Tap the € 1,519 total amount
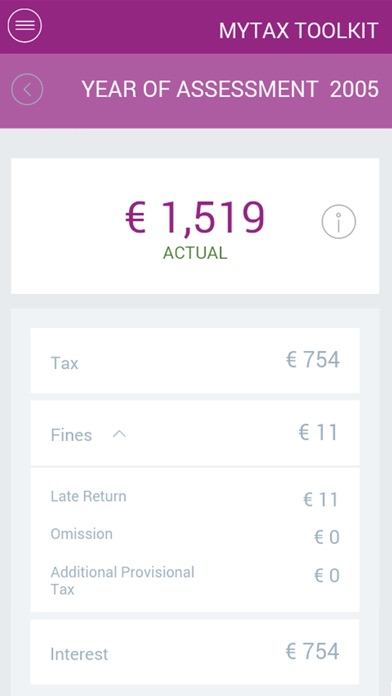 click(195, 218)
